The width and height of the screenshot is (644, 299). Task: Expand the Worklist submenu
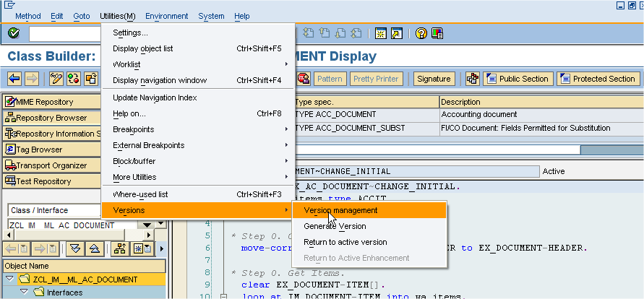click(x=286, y=64)
